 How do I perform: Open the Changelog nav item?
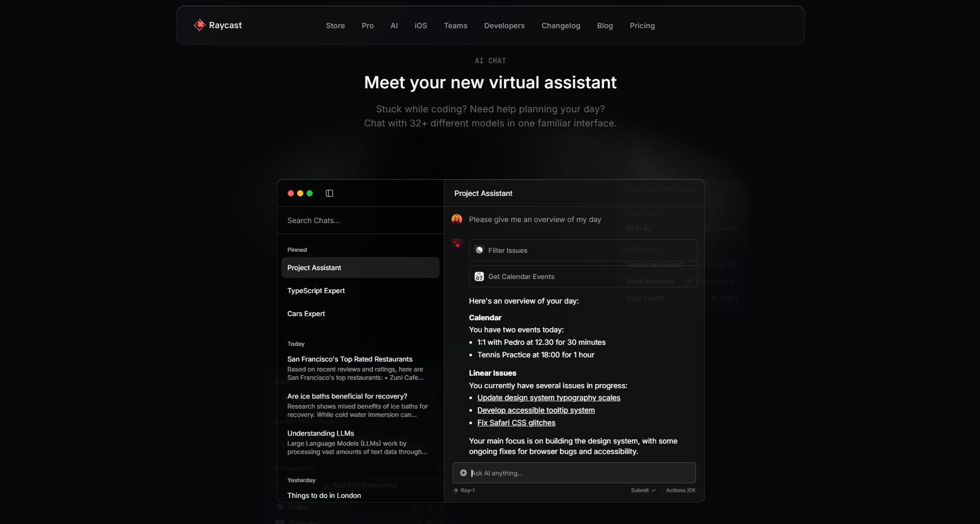(561, 26)
